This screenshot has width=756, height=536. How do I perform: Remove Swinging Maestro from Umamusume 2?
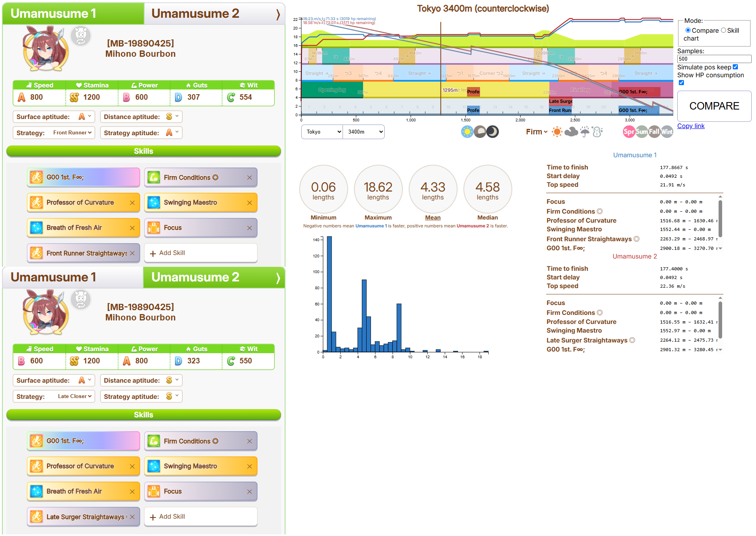tap(249, 467)
